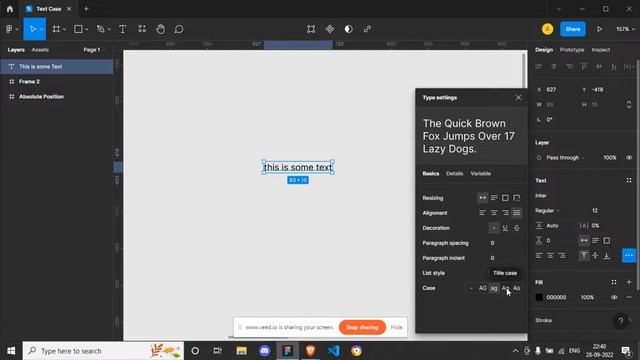Click the Create component icon
This screenshot has width=640, height=360.
click(x=330, y=29)
